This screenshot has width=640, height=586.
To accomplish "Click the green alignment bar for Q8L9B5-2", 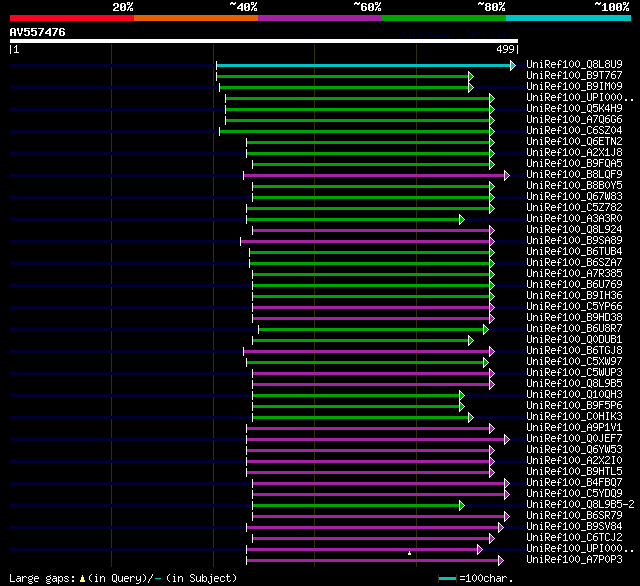I will point(356,506).
